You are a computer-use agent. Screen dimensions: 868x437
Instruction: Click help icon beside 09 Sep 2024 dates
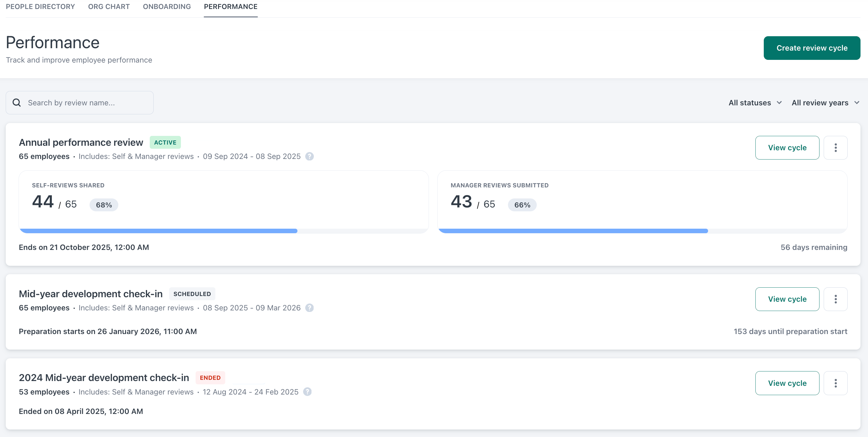point(309,157)
